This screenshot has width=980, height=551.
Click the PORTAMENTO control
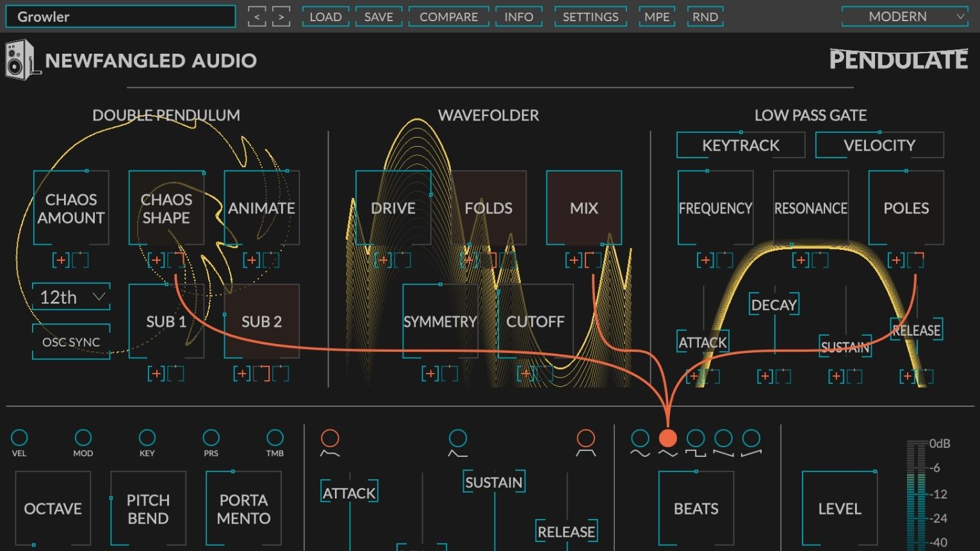point(243,509)
